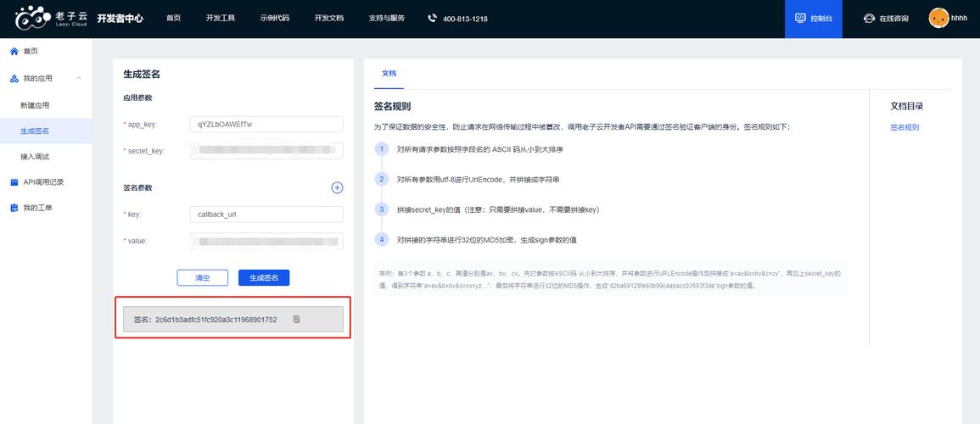Viewport: 980px width, 424px height.
Task: Open 签名规则 link in 文档目录
Action: pos(904,127)
